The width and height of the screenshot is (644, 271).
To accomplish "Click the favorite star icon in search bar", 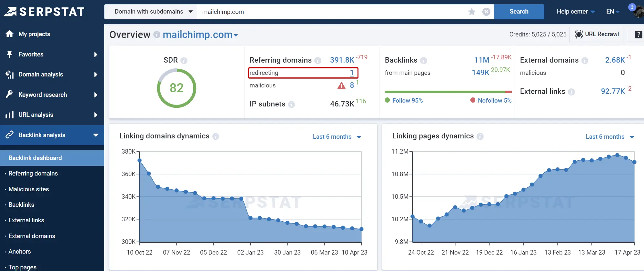I will pos(472,12).
